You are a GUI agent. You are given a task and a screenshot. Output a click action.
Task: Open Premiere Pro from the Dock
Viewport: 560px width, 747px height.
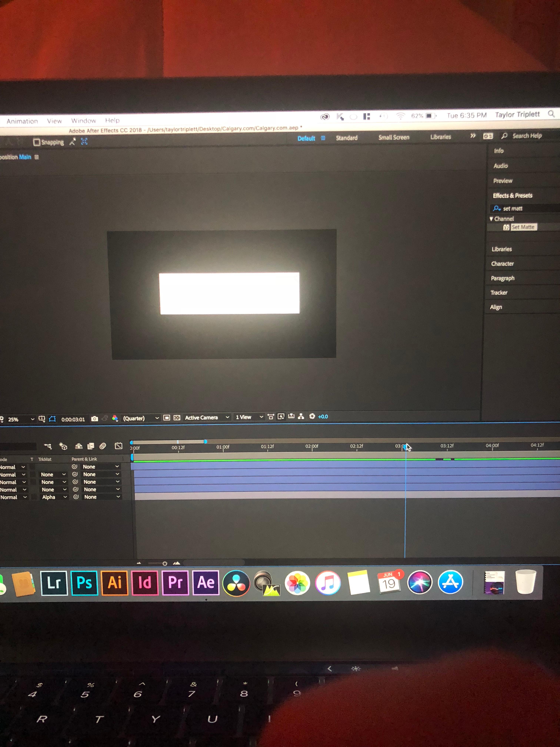click(175, 583)
